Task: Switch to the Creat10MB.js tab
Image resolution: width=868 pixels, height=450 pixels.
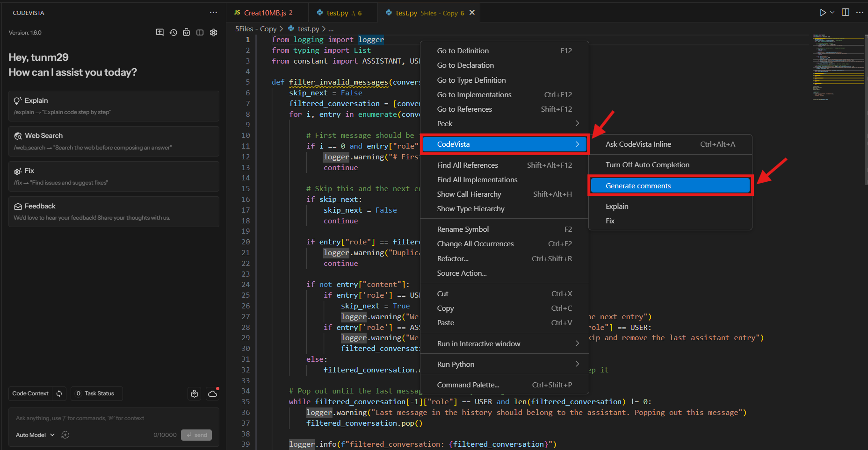Action: [268, 13]
